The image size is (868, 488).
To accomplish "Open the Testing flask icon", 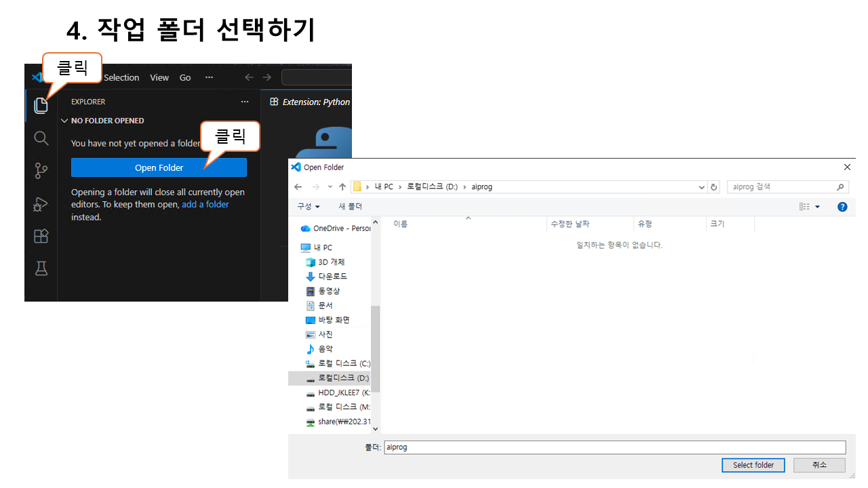I will point(41,268).
